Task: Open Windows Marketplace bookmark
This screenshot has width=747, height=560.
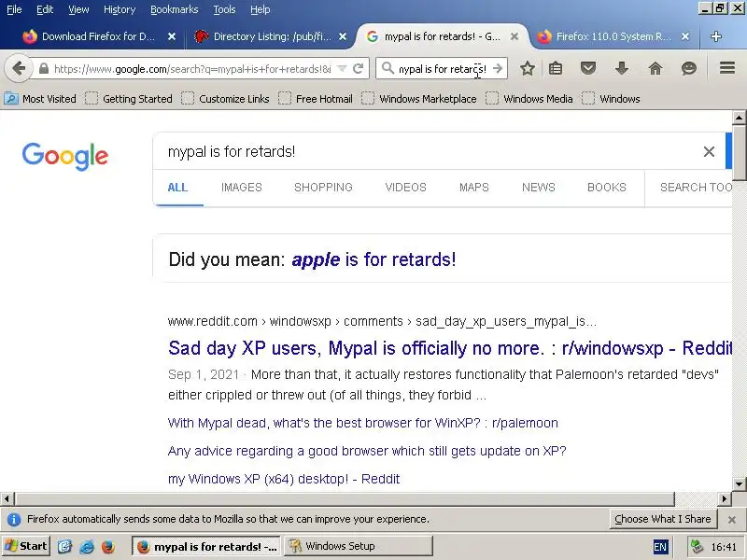Action: coord(418,99)
